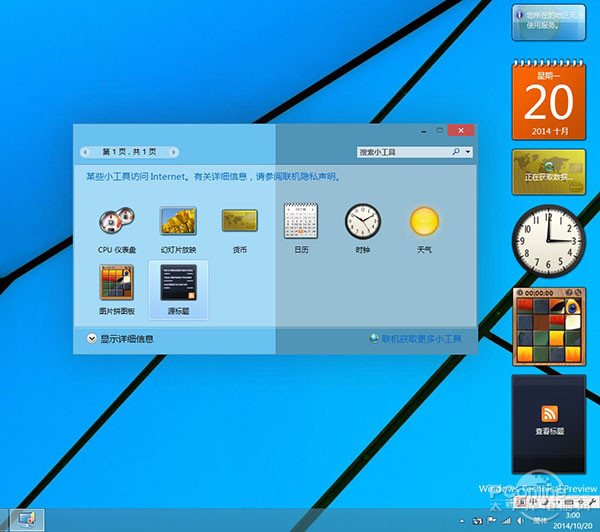Show hidden system tray icons arrow
Viewport: 600px width, 532px height.
pyautogui.click(x=463, y=520)
